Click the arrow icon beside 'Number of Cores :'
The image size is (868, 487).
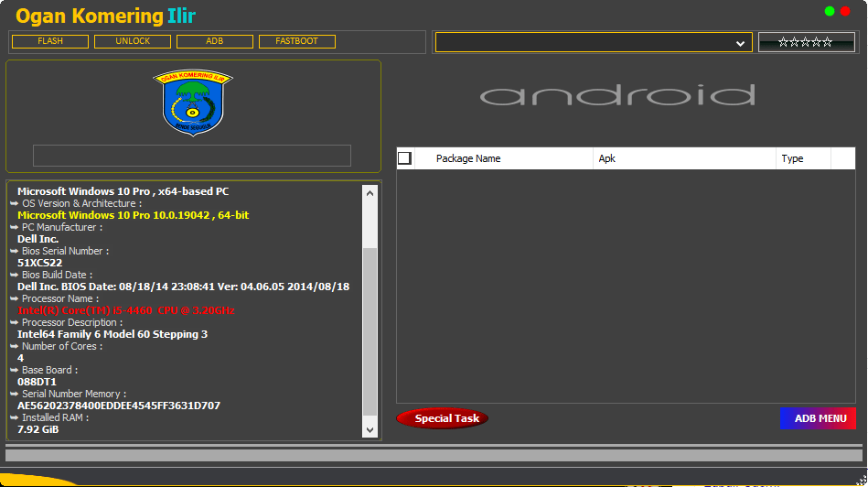pyautogui.click(x=15, y=346)
